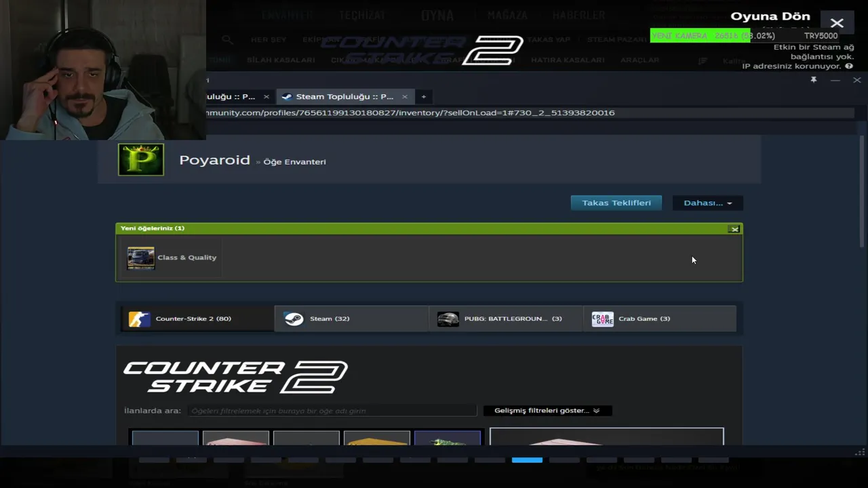Select the Steam (32) inventory tab

pos(351,319)
